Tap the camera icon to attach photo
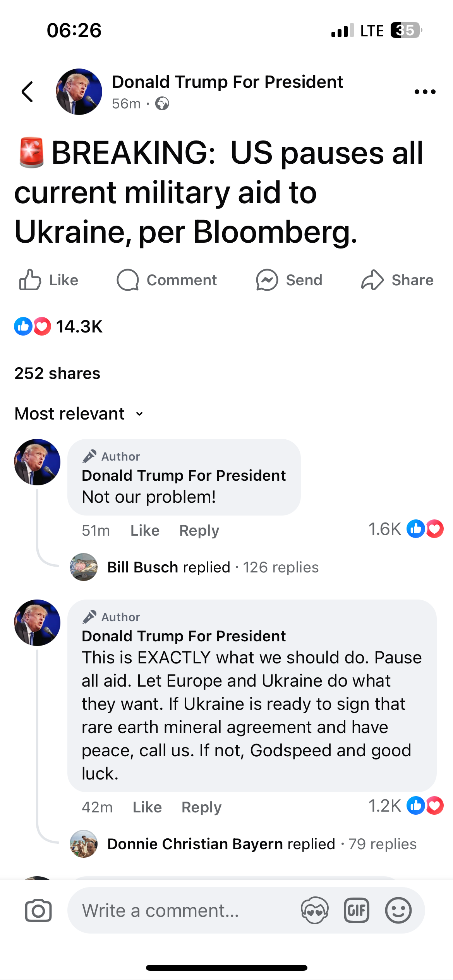This screenshot has width=453, height=980. click(x=38, y=910)
